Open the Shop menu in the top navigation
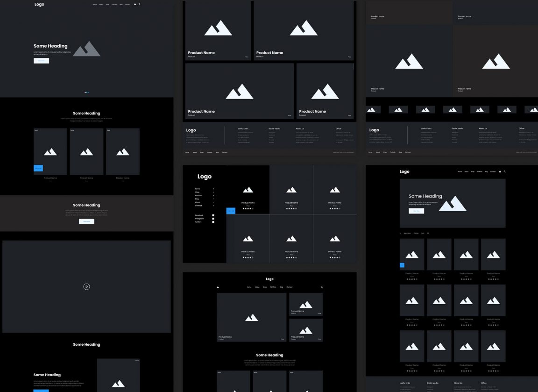This screenshot has height=392, width=538. tap(106, 4)
